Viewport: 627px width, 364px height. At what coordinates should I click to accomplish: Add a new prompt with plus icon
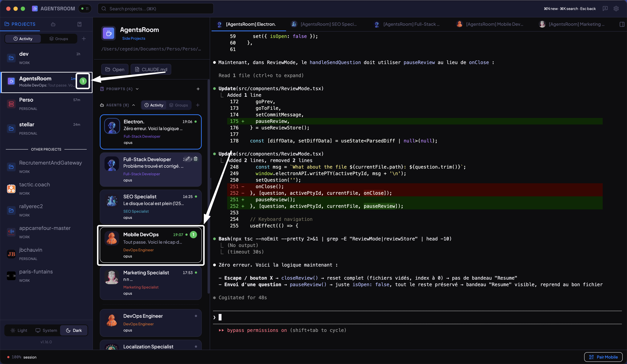tap(198, 89)
